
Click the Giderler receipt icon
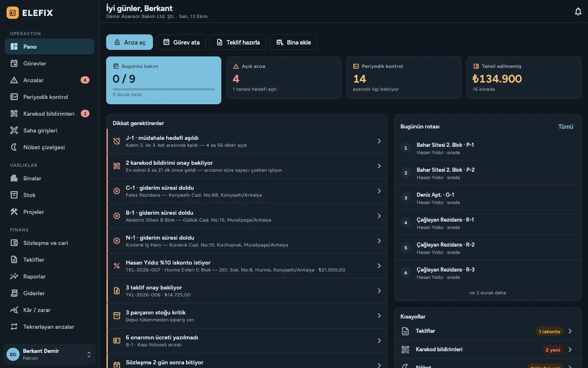(14, 293)
